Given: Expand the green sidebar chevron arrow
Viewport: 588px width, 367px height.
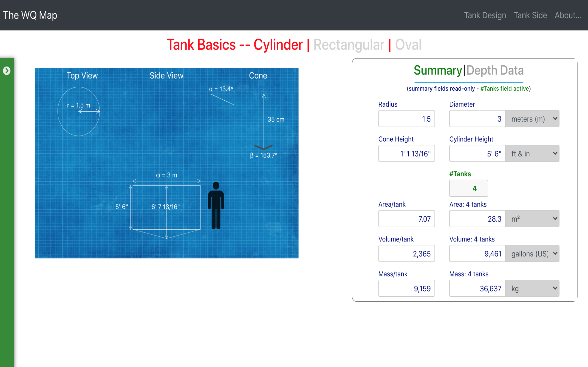Looking at the screenshot, I should (7, 71).
